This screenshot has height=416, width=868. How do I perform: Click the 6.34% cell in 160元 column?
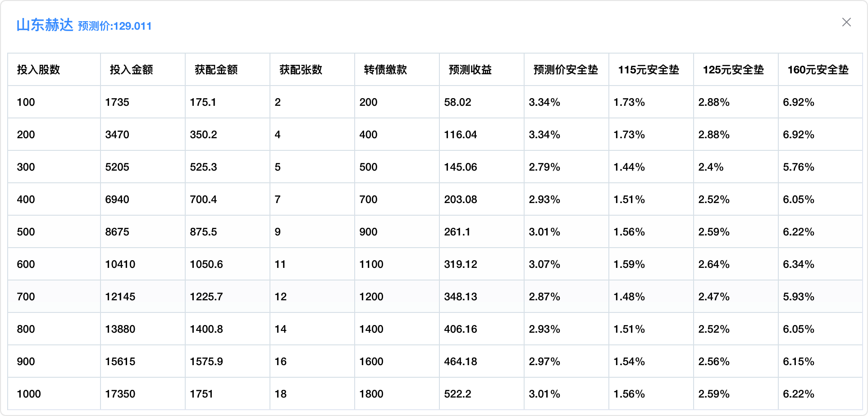(x=799, y=264)
